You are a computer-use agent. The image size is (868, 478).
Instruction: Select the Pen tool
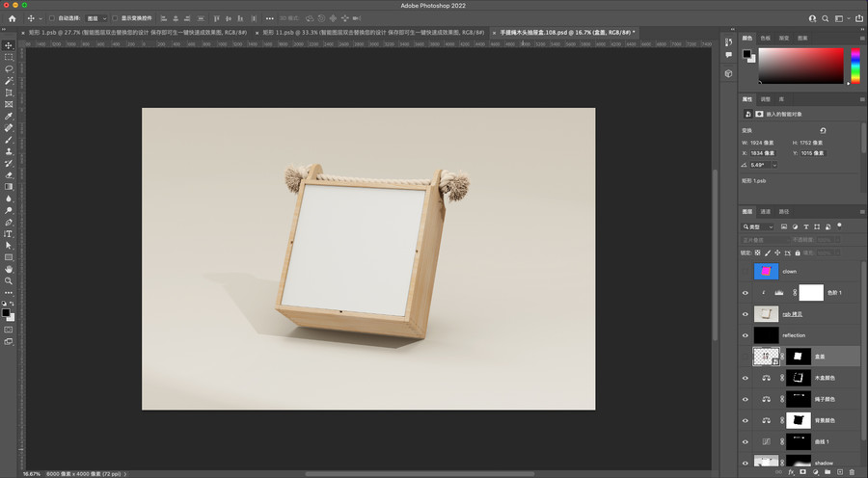tap(9, 222)
